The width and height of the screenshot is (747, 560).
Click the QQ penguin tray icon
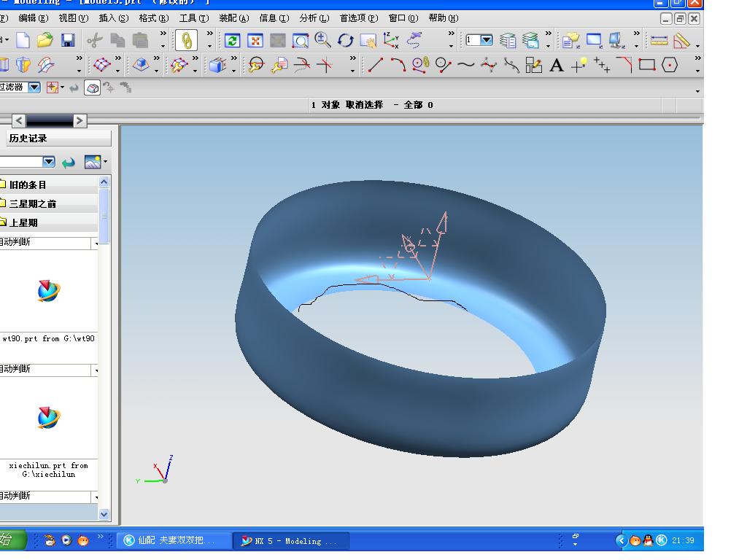(x=648, y=540)
